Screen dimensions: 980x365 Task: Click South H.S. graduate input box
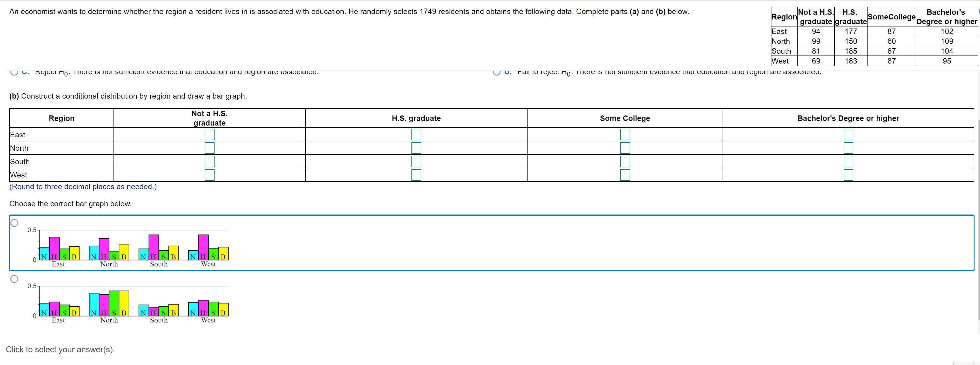click(416, 161)
